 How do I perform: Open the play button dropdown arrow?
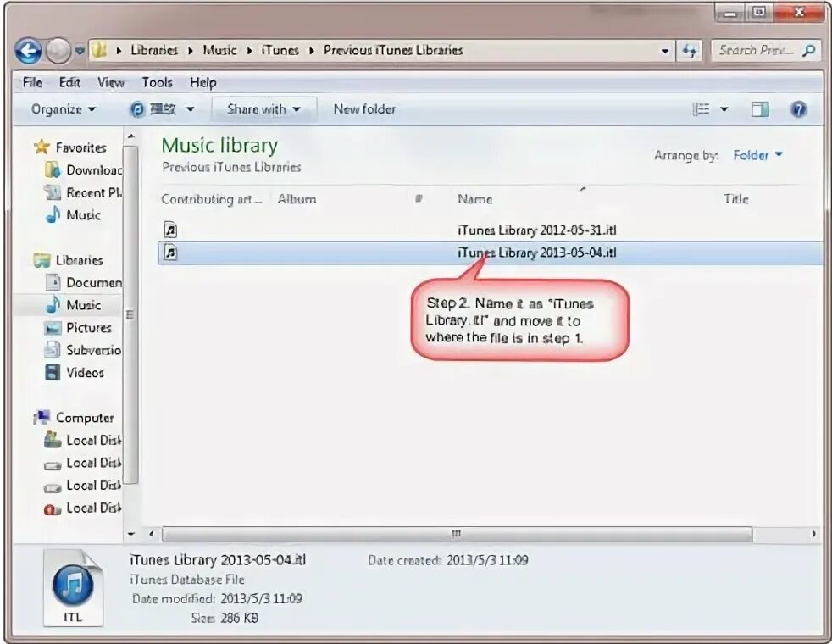click(x=190, y=109)
